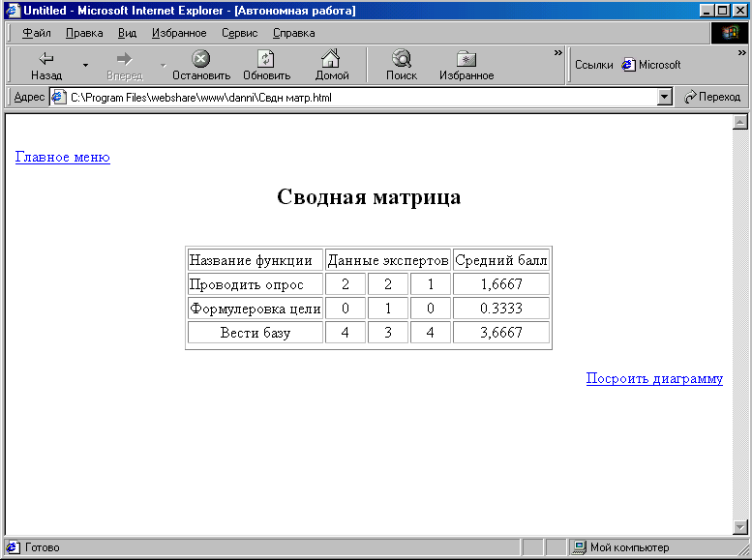Click the Формулеровка цели cell
The image size is (752, 560).
(x=256, y=309)
